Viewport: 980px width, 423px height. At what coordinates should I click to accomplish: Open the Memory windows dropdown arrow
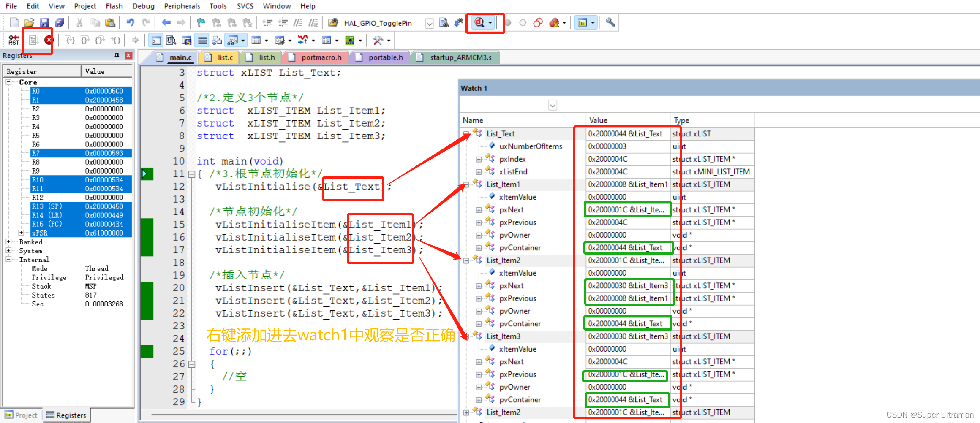[x=267, y=41]
